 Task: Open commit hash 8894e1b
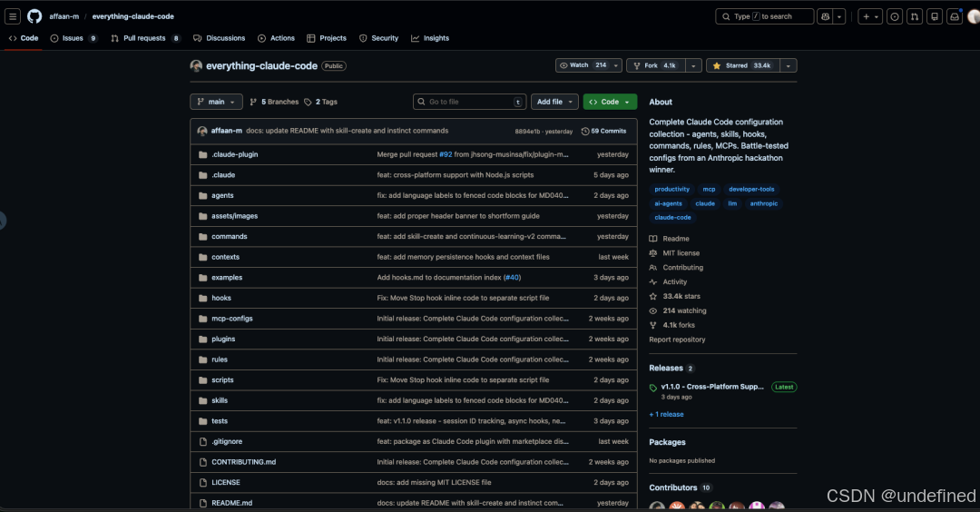tap(527, 132)
